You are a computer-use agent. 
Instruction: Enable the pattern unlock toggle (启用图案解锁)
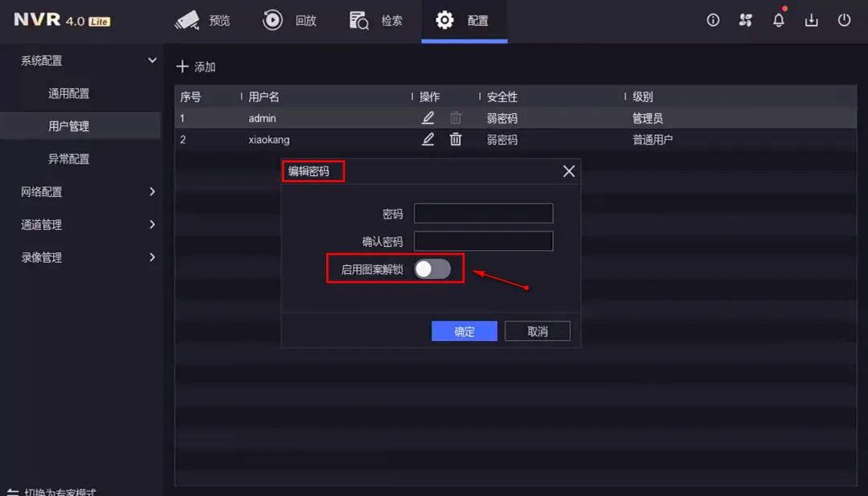(432, 269)
